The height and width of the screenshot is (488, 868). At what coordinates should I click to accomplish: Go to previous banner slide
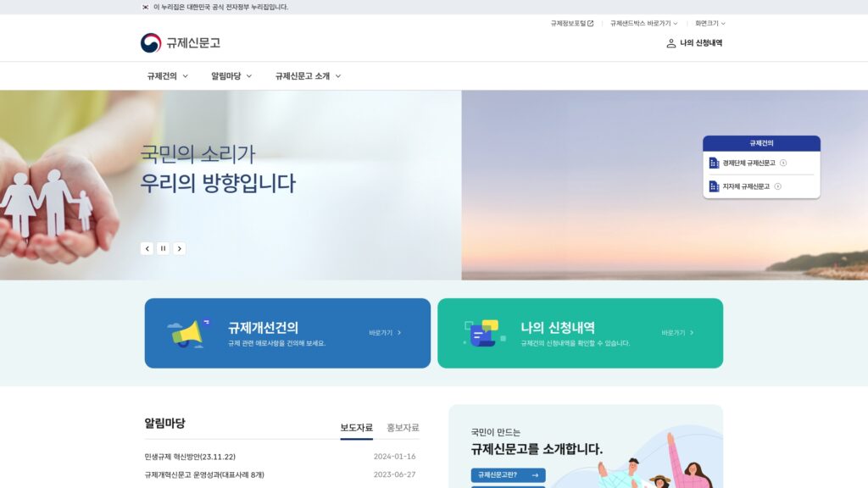tap(147, 248)
